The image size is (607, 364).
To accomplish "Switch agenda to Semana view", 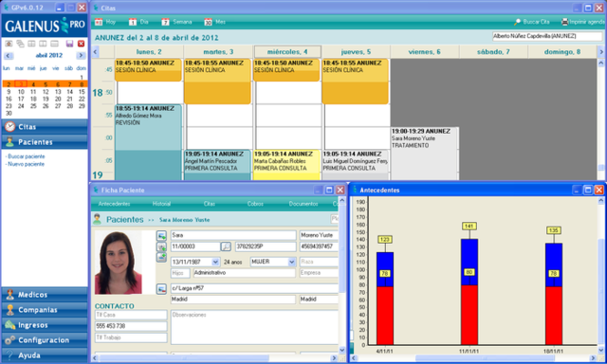I will coord(176,22).
